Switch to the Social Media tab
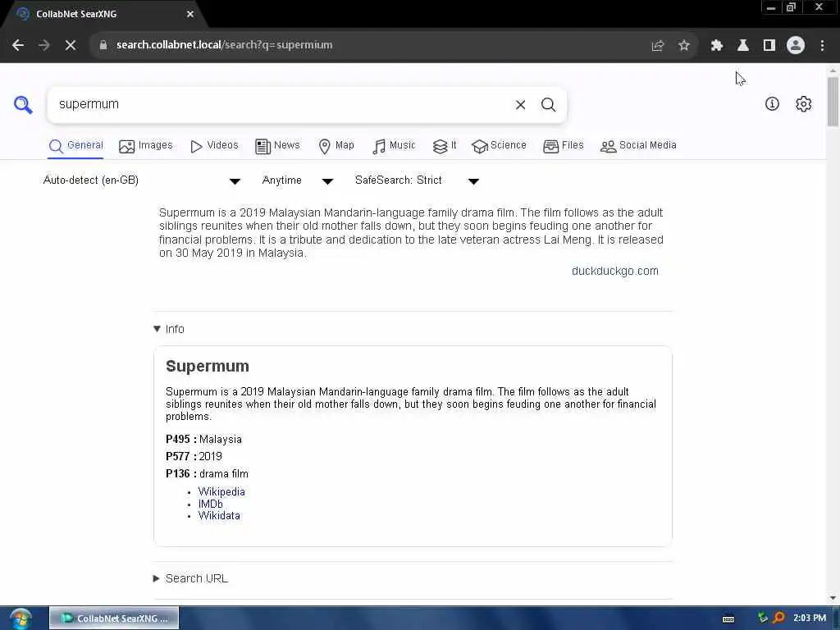Viewport: 840px width, 630px height. (x=638, y=146)
